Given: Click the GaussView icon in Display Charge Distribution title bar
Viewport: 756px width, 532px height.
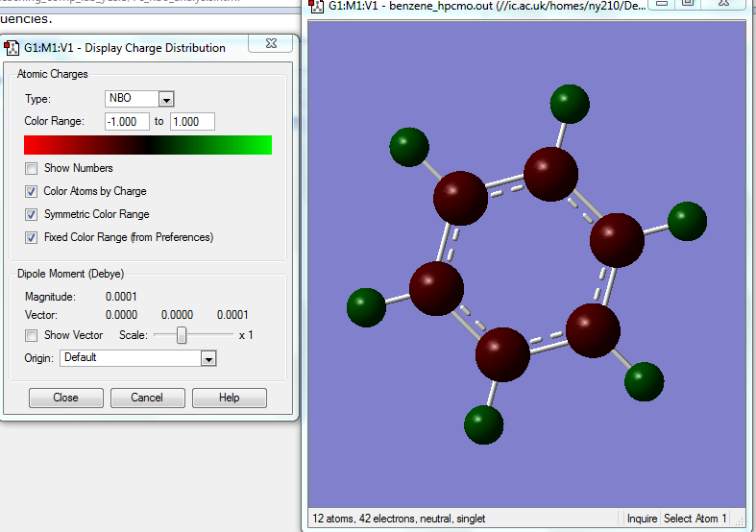Looking at the screenshot, I should click(x=12, y=48).
